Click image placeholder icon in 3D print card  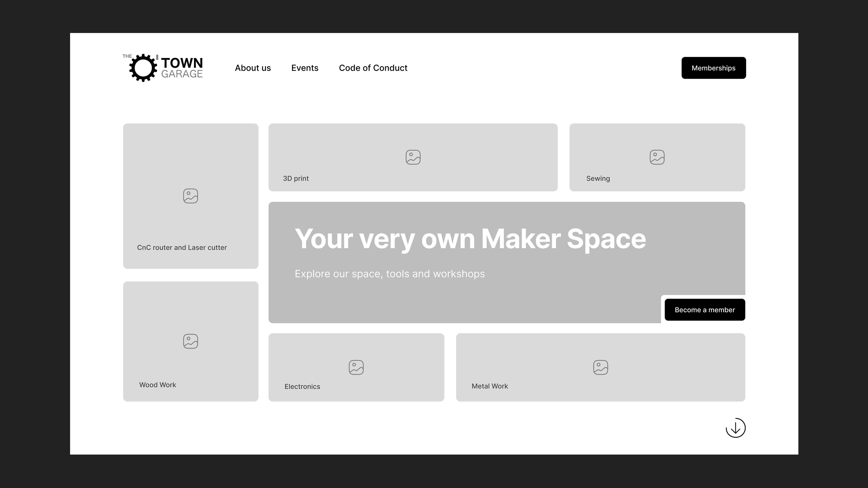[x=413, y=157]
